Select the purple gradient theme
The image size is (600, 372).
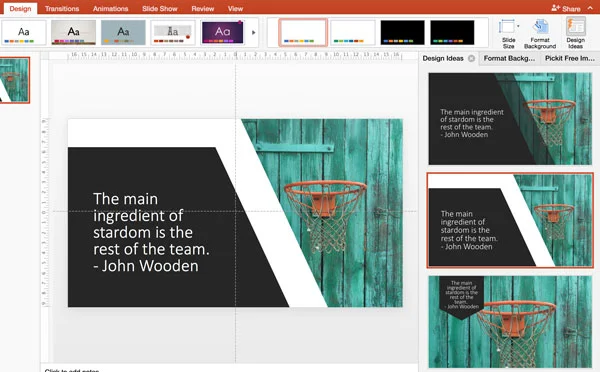click(x=222, y=33)
